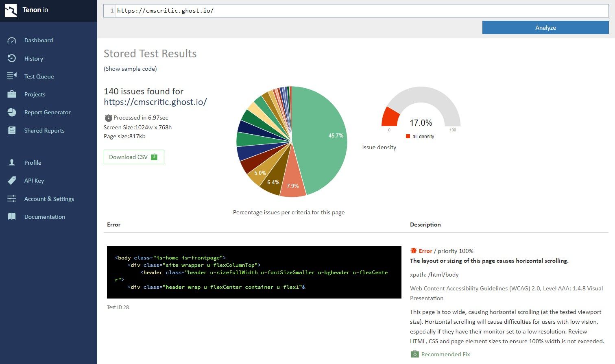Click the stopwatch icon beside Processed time
This screenshot has height=364, width=615.
(x=108, y=118)
